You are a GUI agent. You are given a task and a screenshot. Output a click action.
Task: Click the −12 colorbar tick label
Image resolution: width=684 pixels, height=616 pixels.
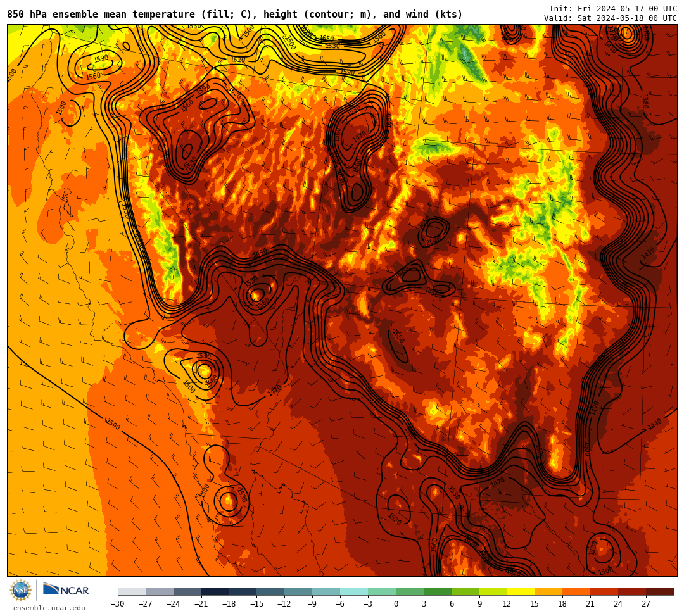click(284, 604)
